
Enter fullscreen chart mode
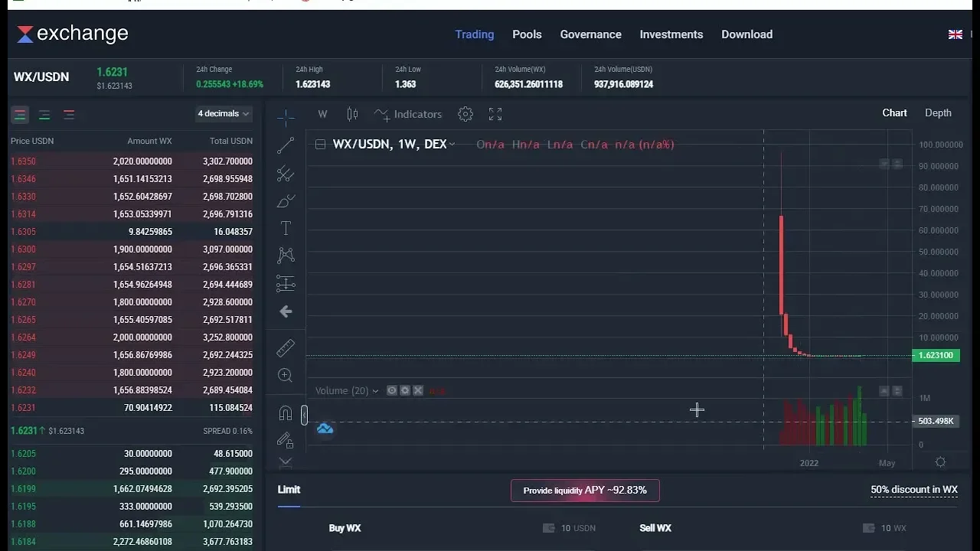[495, 114]
